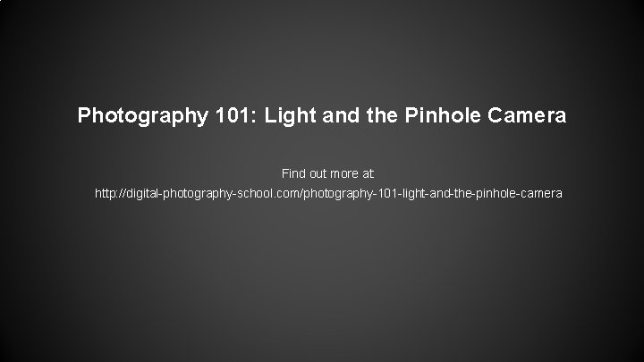Image resolution: width=644 pixels, height=362 pixels.
Task: Click the word 'the' in the title
Action: point(382,115)
